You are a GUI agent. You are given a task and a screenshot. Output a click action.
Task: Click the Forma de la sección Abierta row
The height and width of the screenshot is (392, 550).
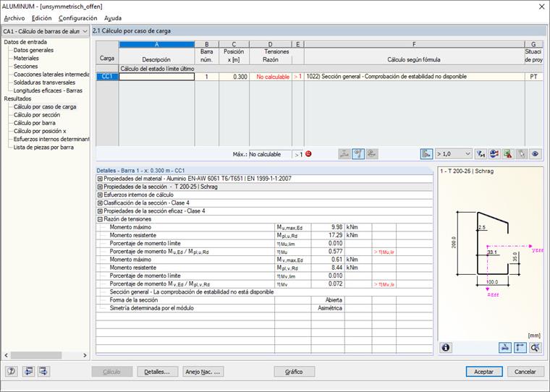(264, 300)
